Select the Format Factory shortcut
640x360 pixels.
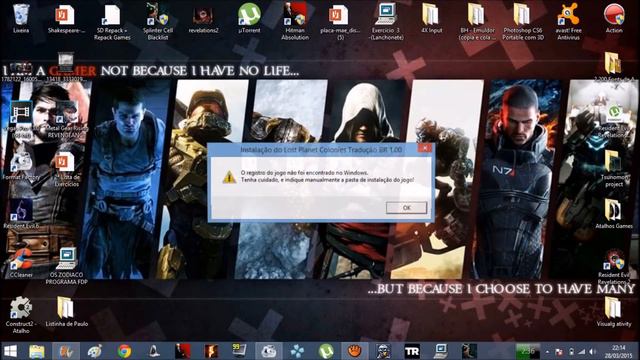click(21, 166)
